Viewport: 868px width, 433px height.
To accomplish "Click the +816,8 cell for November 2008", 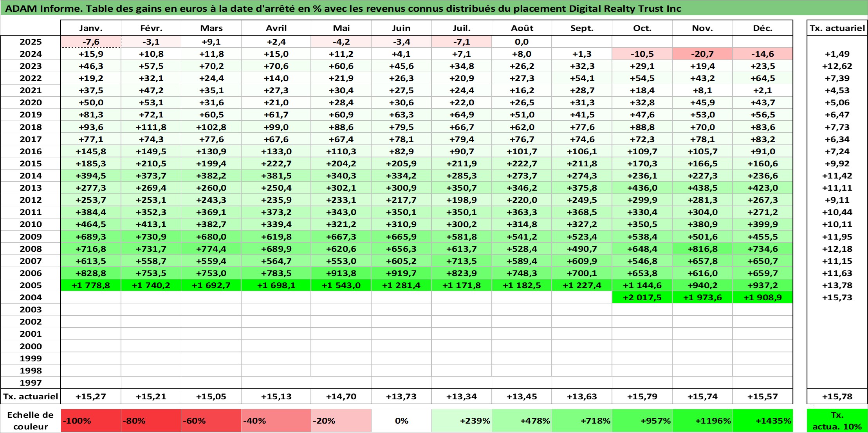I will 702,249.
